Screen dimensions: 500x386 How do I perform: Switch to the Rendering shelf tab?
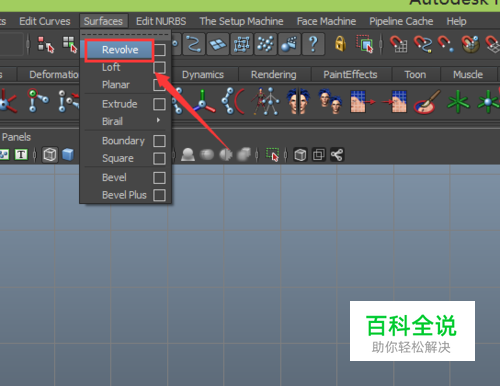(x=273, y=74)
